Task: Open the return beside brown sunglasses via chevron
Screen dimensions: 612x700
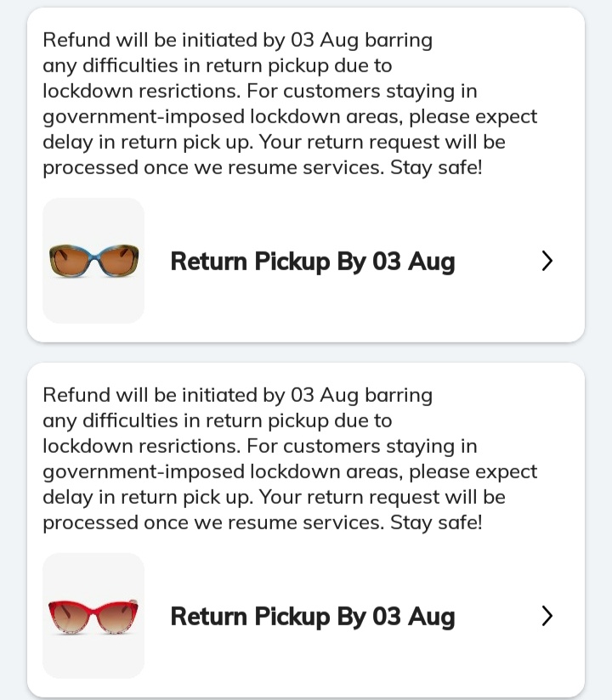Action: tap(547, 261)
